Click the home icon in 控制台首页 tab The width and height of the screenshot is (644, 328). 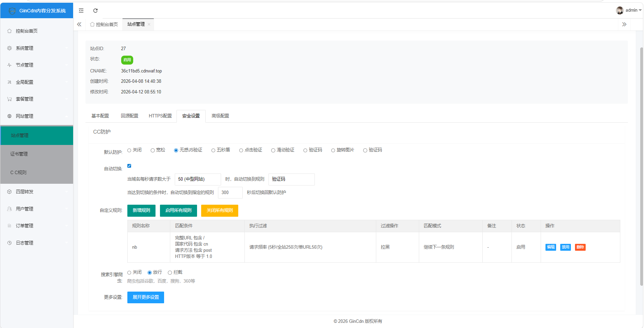92,24
